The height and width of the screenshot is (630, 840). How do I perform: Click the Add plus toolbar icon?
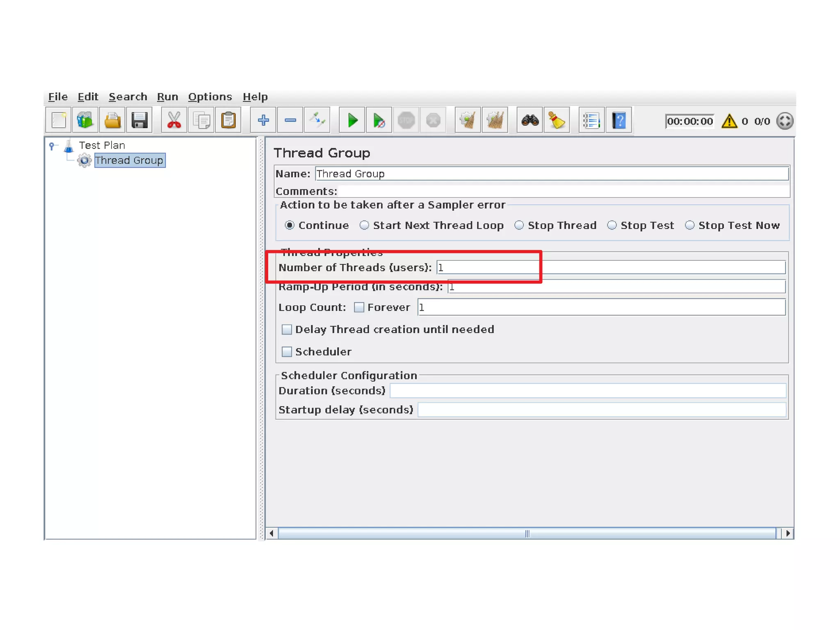click(x=263, y=121)
